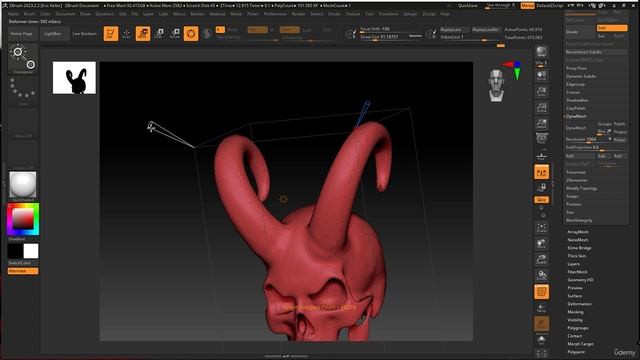The image size is (640, 360).
Task: Open the Preferences menu
Action: pos(275,14)
